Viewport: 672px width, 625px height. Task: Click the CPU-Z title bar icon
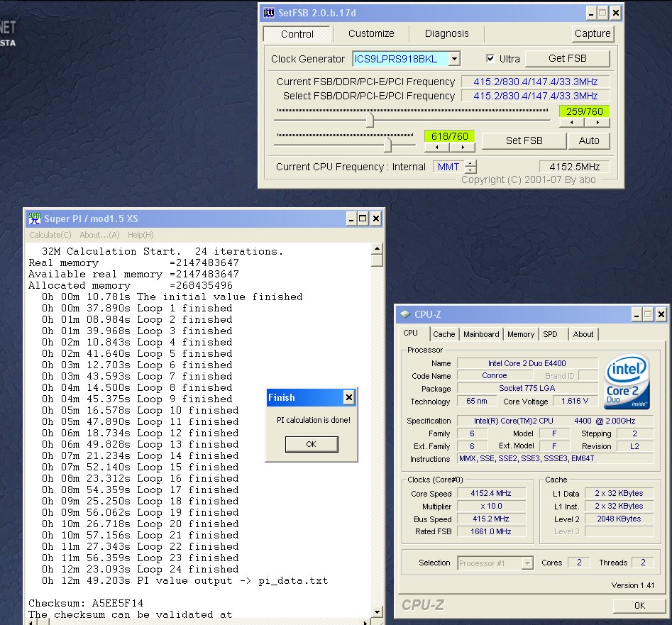click(405, 314)
